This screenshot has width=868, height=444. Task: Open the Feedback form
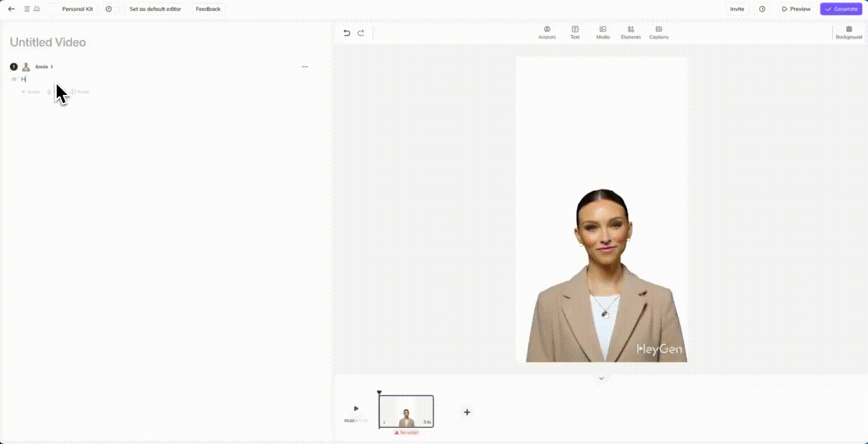point(208,9)
